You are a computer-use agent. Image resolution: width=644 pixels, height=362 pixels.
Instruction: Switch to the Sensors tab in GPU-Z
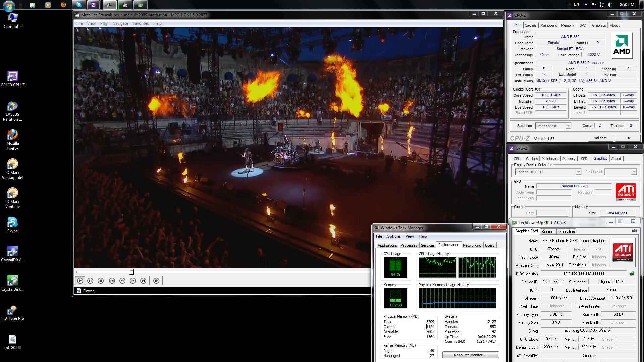coord(548,232)
